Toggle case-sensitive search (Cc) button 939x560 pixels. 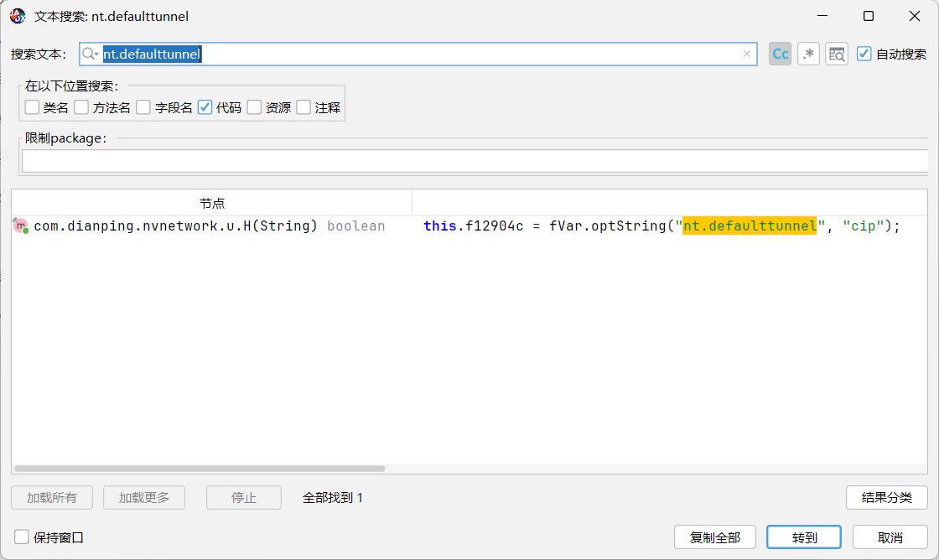click(780, 54)
